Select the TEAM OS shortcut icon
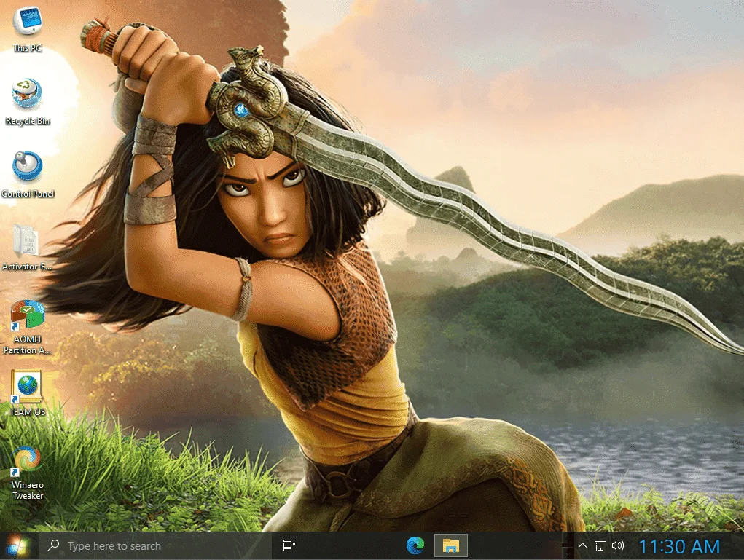This screenshot has width=744, height=560. click(x=27, y=393)
